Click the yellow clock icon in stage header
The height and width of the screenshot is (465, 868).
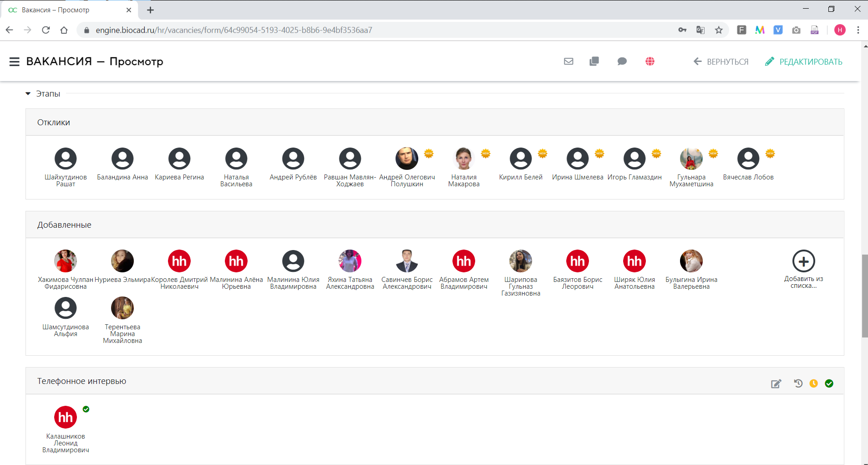(x=814, y=383)
